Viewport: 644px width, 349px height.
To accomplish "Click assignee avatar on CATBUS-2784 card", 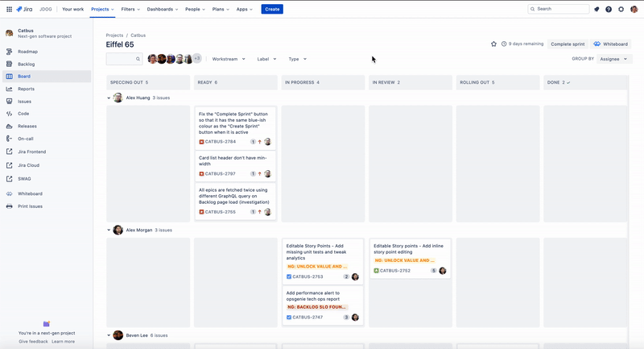I will [267, 142].
